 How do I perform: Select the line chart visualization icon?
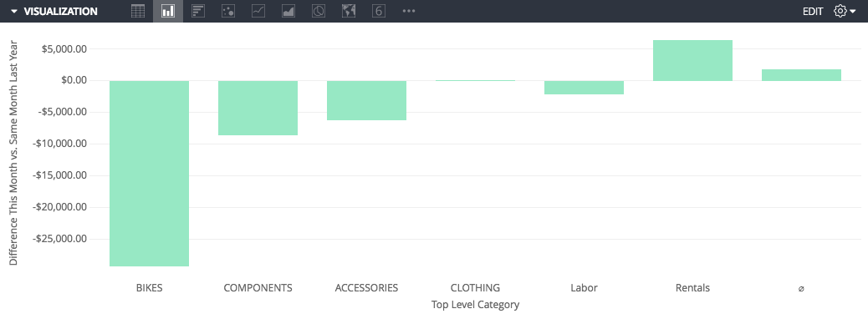258,11
